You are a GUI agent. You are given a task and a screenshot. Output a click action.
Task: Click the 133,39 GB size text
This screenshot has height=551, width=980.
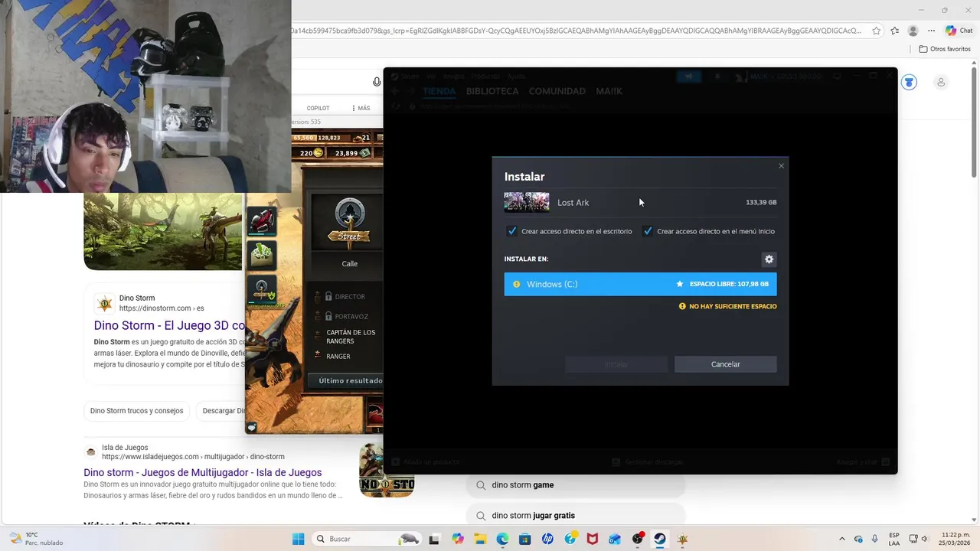pos(761,203)
